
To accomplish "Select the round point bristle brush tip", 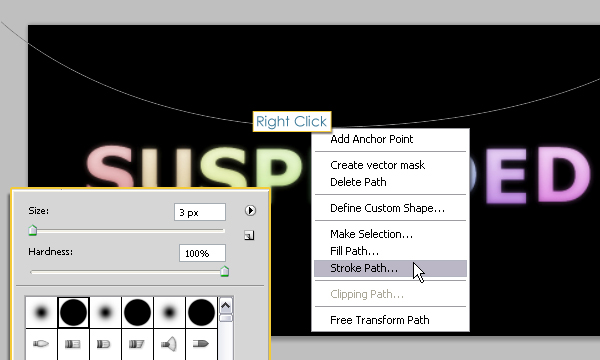I will [x=41, y=344].
